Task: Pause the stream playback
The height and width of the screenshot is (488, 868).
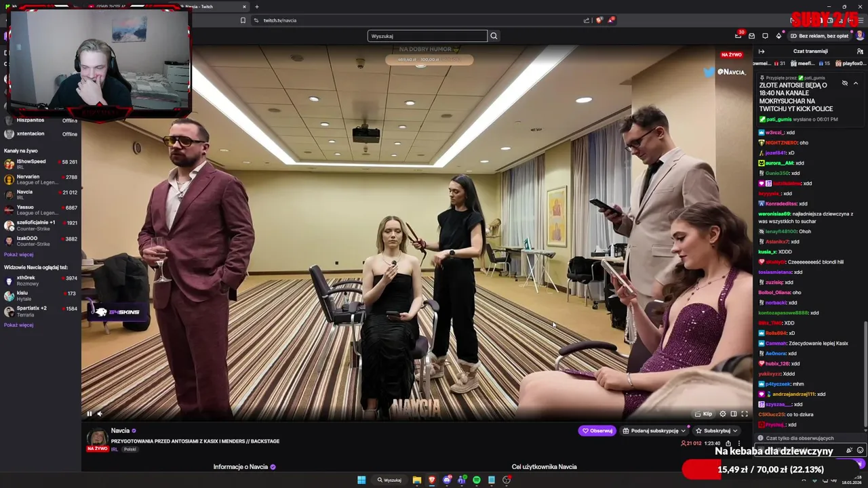Action: [89, 413]
